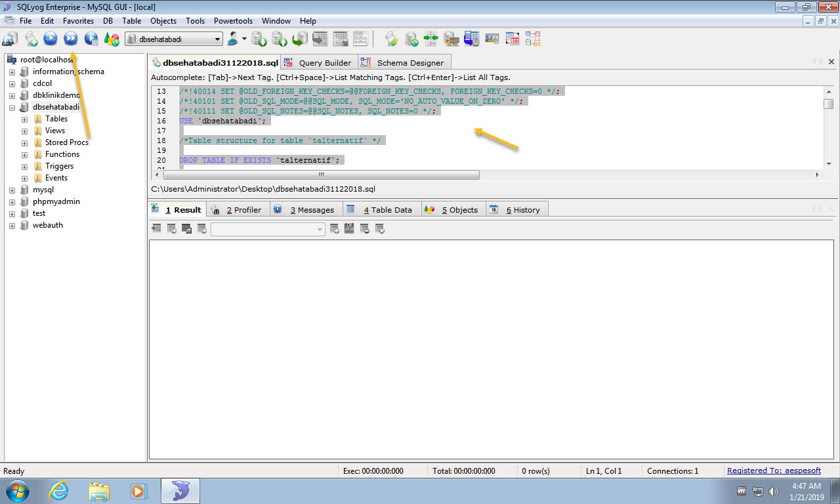Click the Schema Designer diagram toolbar icon

coord(533,39)
